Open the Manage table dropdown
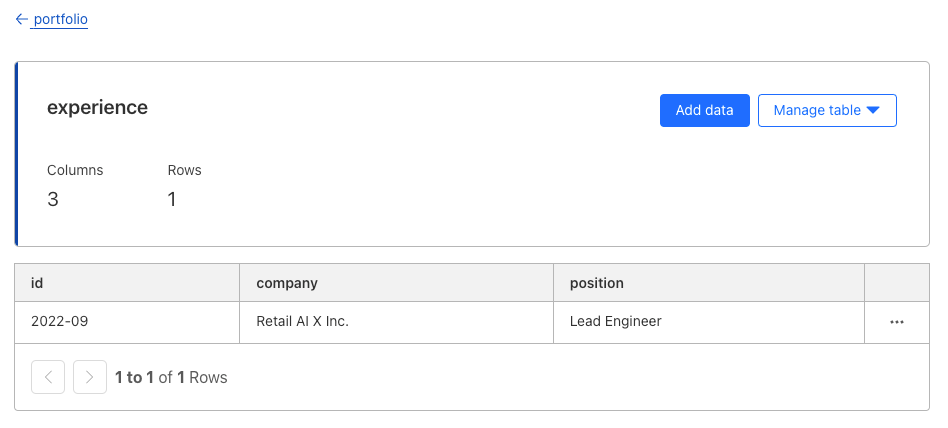The image size is (948, 428). pyautogui.click(x=827, y=111)
